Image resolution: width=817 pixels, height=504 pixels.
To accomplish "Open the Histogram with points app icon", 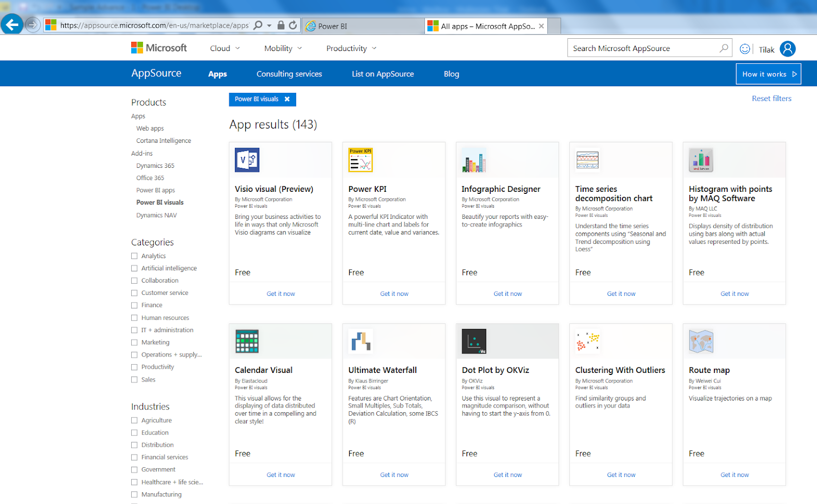I will click(x=701, y=160).
